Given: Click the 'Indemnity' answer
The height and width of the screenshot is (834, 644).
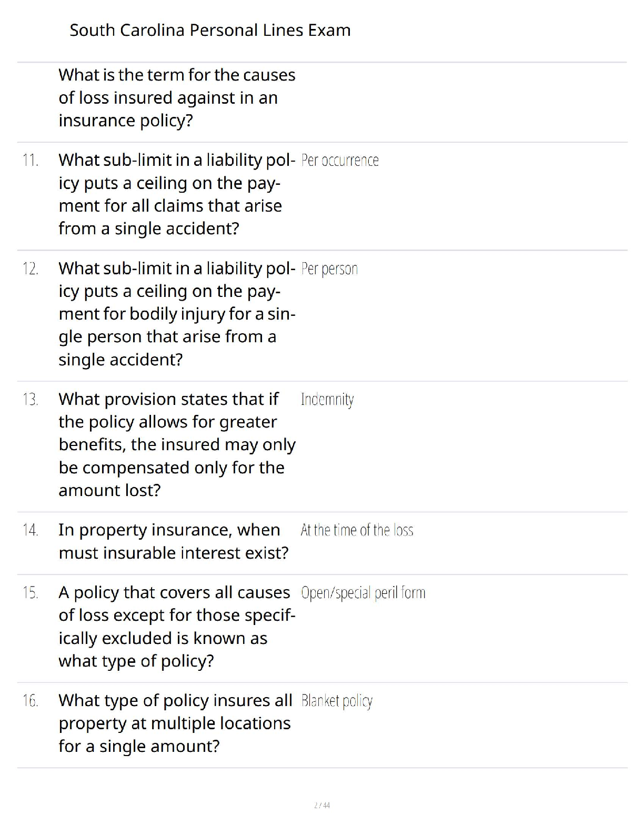Looking at the screenshot, I should tap(327, 400).
